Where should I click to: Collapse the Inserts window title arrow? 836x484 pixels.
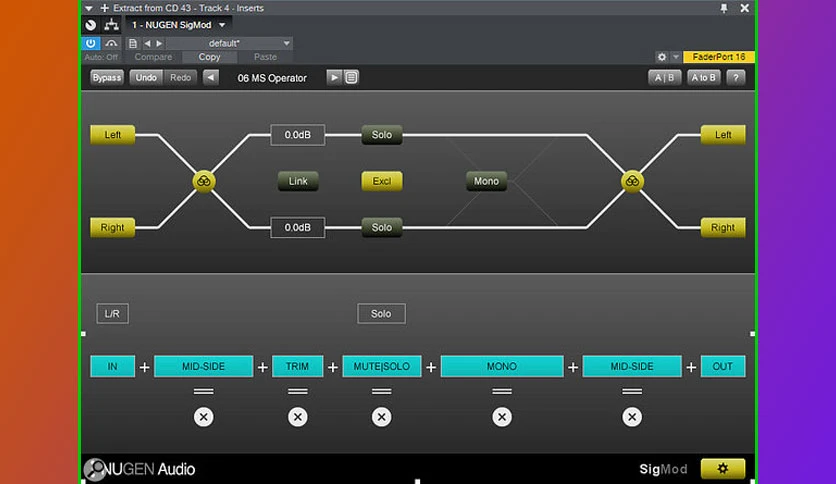(89, 8)
